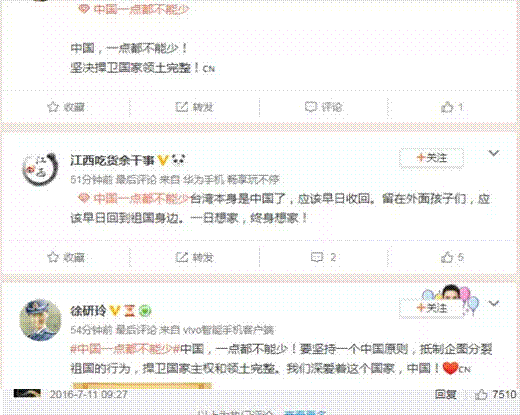Like 江西吃货余干事's post with 5 likes

click(452, 257)
